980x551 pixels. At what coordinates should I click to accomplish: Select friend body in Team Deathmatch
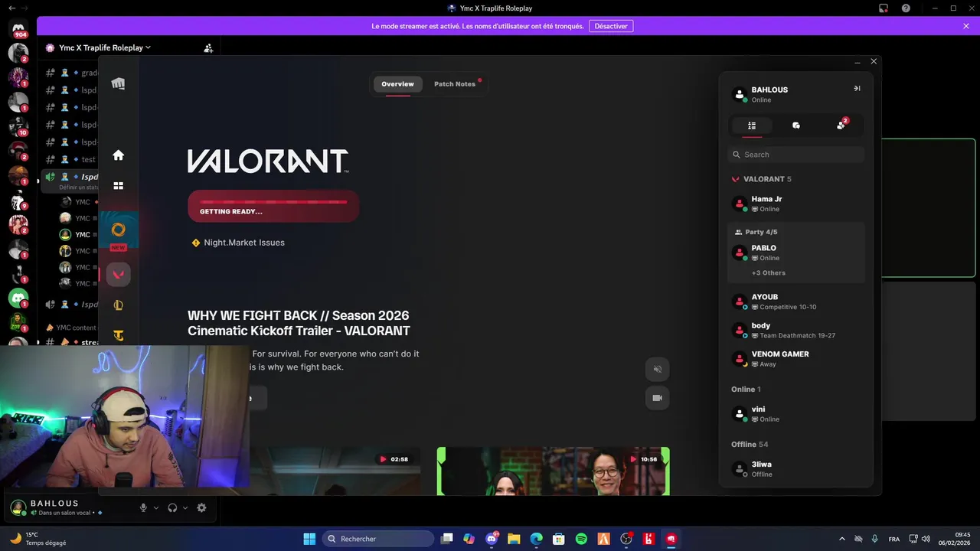coord(796,331)
